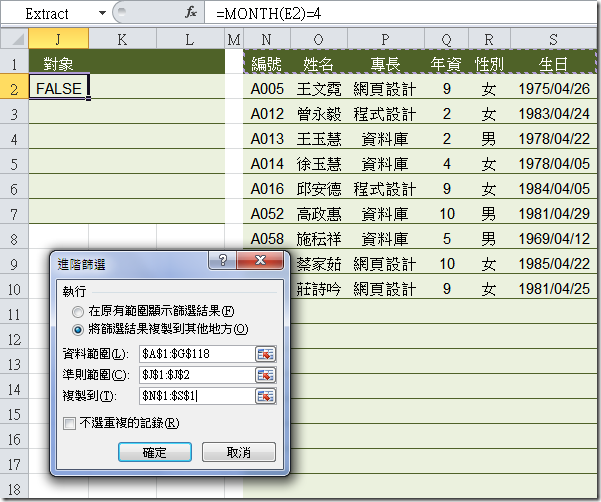
Task: Cancel with the 取消 button
Action: [x=239, y=452]
